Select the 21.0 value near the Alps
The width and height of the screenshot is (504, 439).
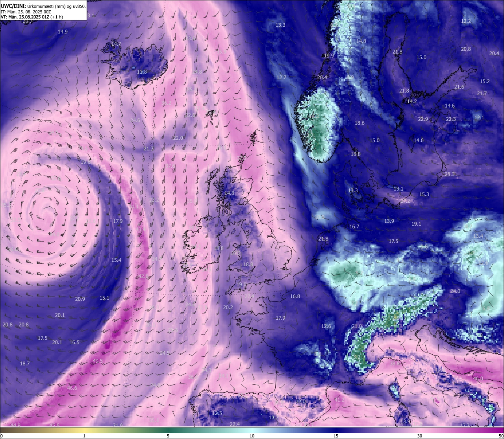tap(356, 326)
